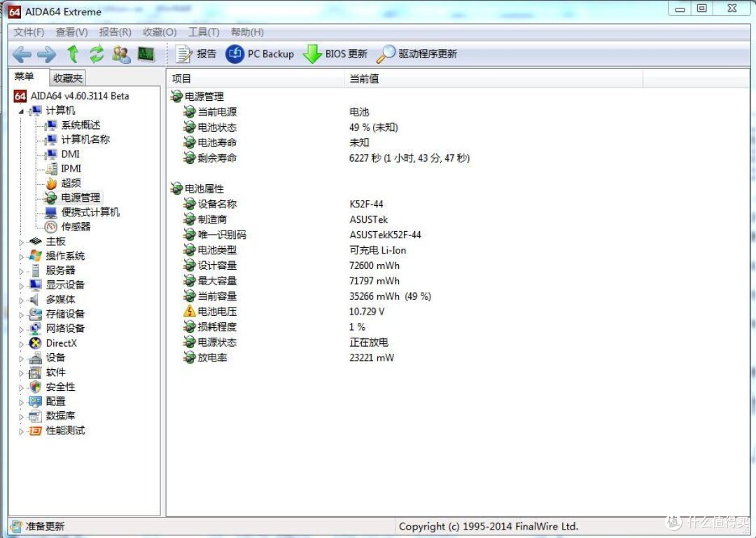Expand the 多媒体 tree node
The height and width of the screenshot is (538, 756).
tap(21, 300)
